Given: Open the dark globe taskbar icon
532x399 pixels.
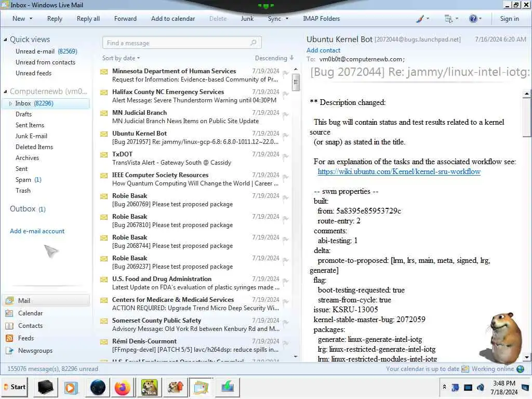Looking at the screenshot, I should coord(98,388).
